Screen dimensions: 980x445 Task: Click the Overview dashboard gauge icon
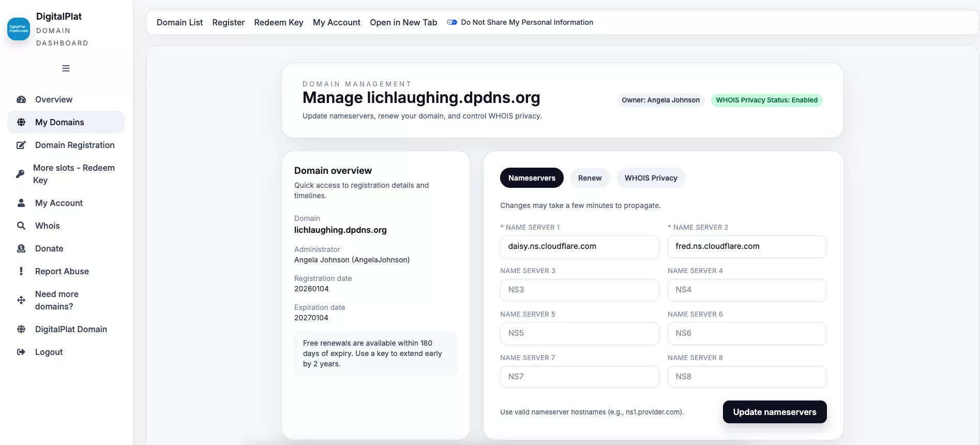(x=21, y=99)
